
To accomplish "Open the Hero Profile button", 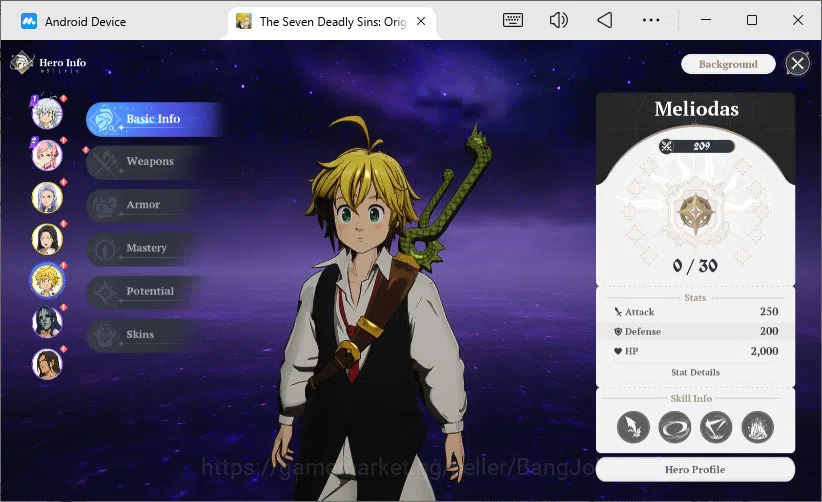I will (x=695, y=470).
